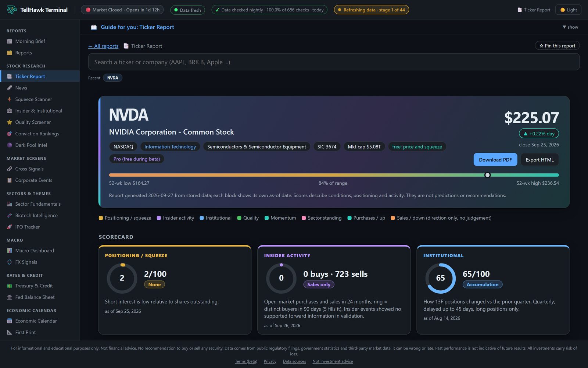Open Morning Brief from the sidebar
The height and width of the screenshot is (368, 588).
click(40, 41)
